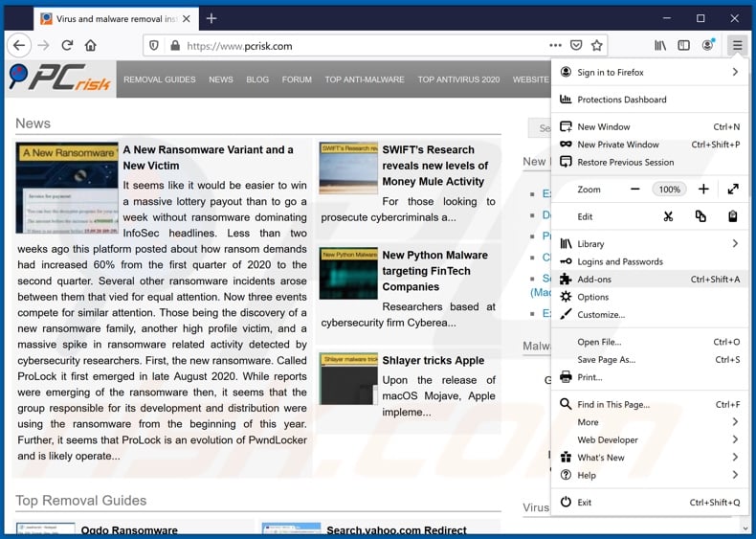Viewport: 756px width, 539px height.
Task: Select New Window menu item
Action: tap(650, 127)
